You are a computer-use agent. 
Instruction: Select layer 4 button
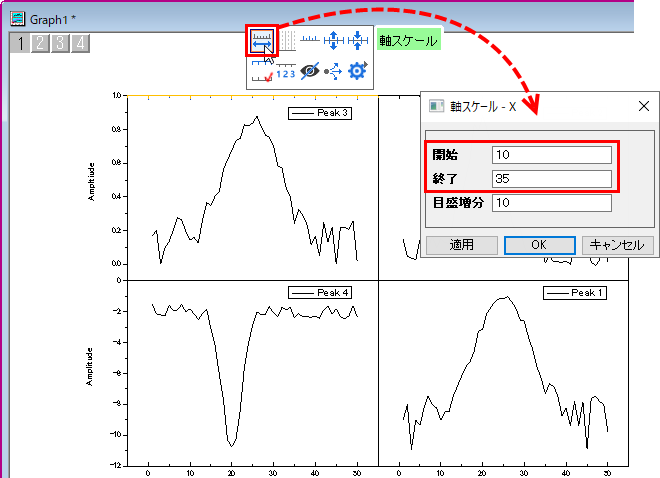(x=80, y=43)
